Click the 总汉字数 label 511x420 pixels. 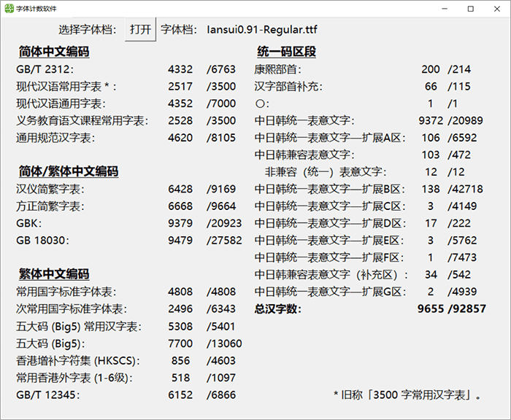(278, 308)
